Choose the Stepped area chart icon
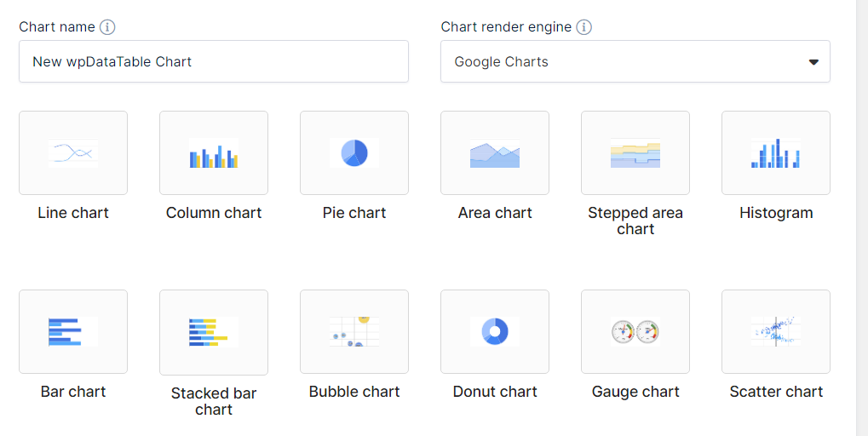The width and height of the screenshot is (868, 436). point(635,152)
